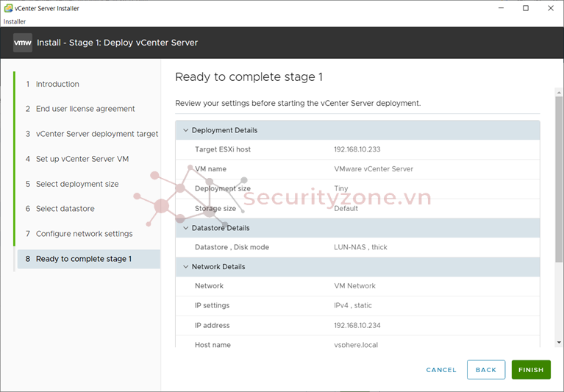The width and height of the screenshot is (564, 392).
Task: Click the Target ESXi host label
Action: coord(223,149)
